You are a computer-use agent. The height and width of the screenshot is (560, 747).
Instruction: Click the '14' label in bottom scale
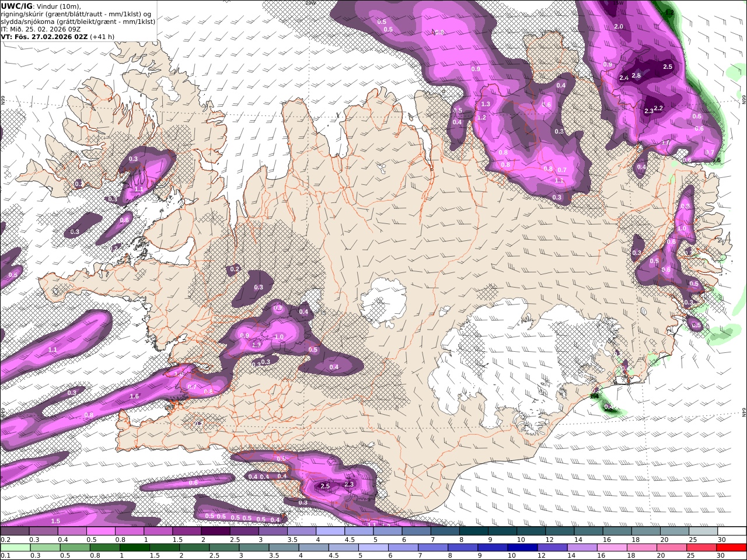click(571, 556)
